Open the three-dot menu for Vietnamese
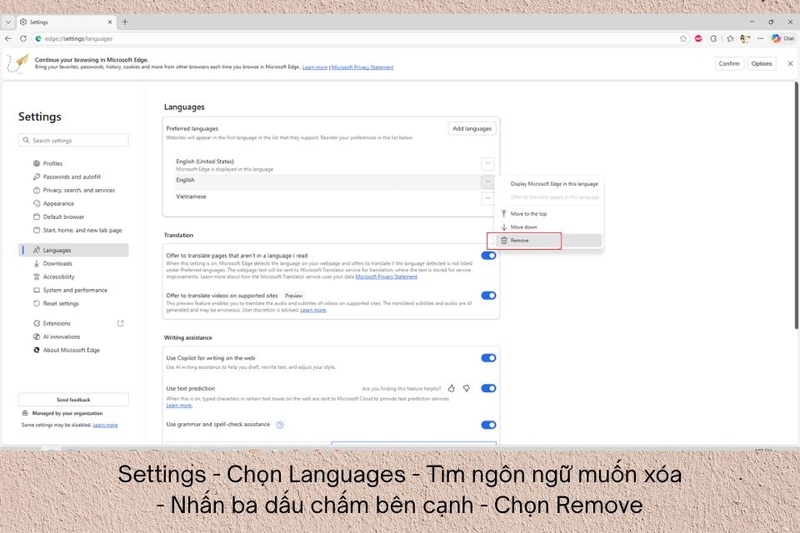 (488, 198)
